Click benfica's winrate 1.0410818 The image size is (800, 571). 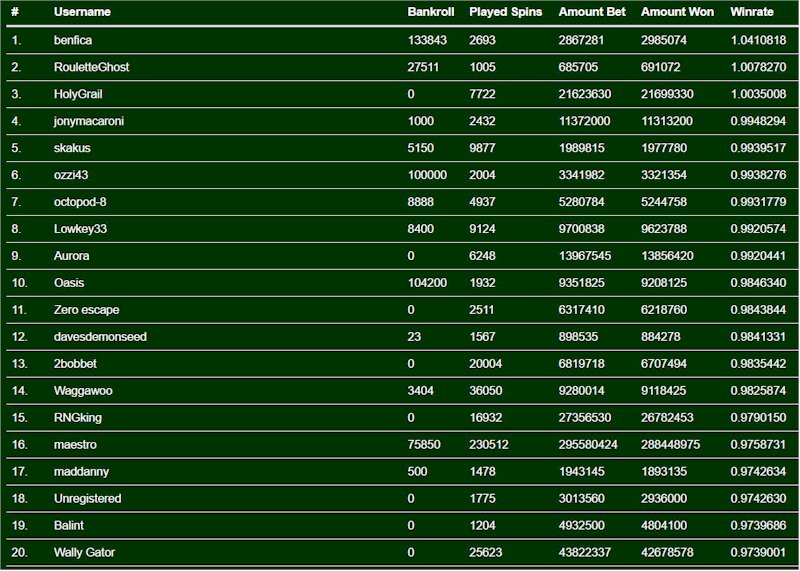pos(758,40)
